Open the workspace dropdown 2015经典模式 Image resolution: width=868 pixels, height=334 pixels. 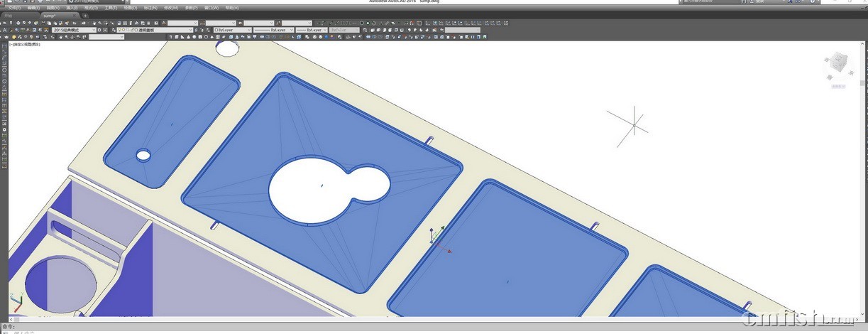pyautogui.click(x=73, y=31)
